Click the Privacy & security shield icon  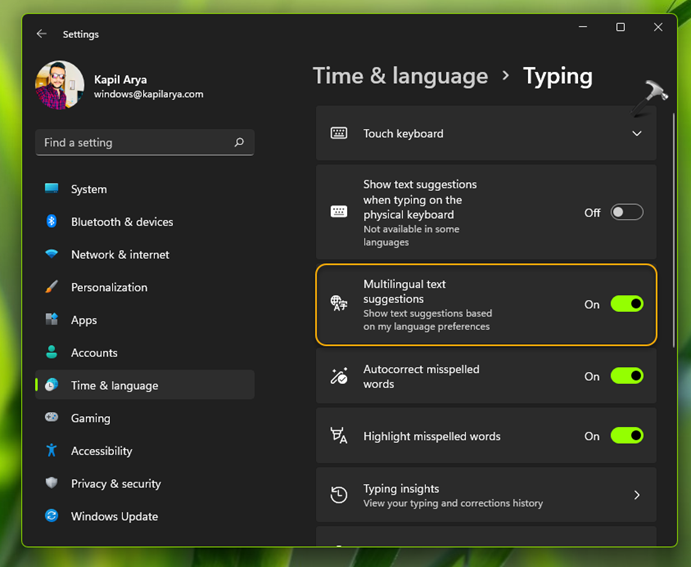click(x=51, y=484)
